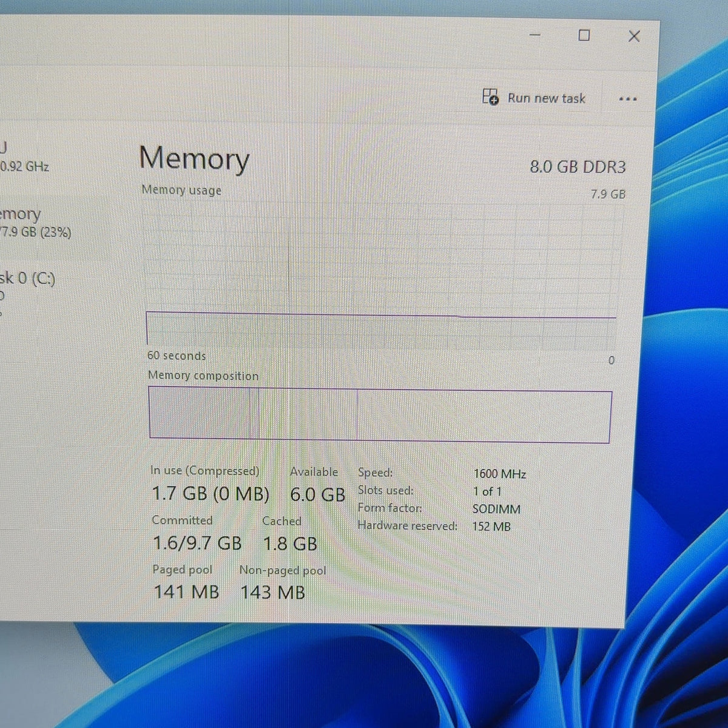
Task: Click the Available value 6.0 GB
Action: coord(317,494)
